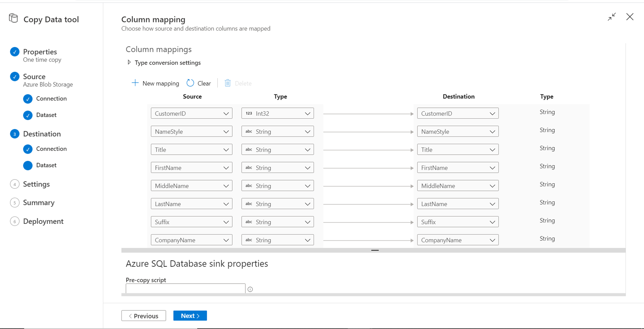Image resolution: width=644 pixels, height=329 pixels.
Task: Click the Pre-copy script info icon
Action: point(250,289)
